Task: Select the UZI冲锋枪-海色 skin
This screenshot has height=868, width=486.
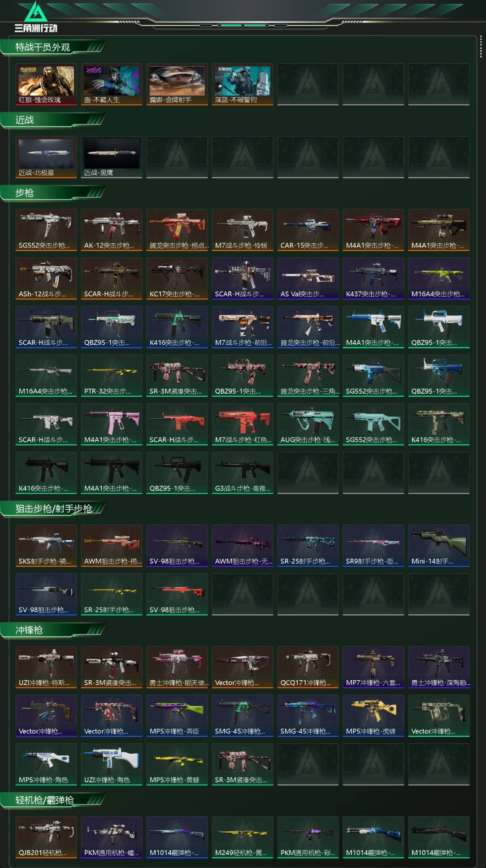Action: coord(112,764)
